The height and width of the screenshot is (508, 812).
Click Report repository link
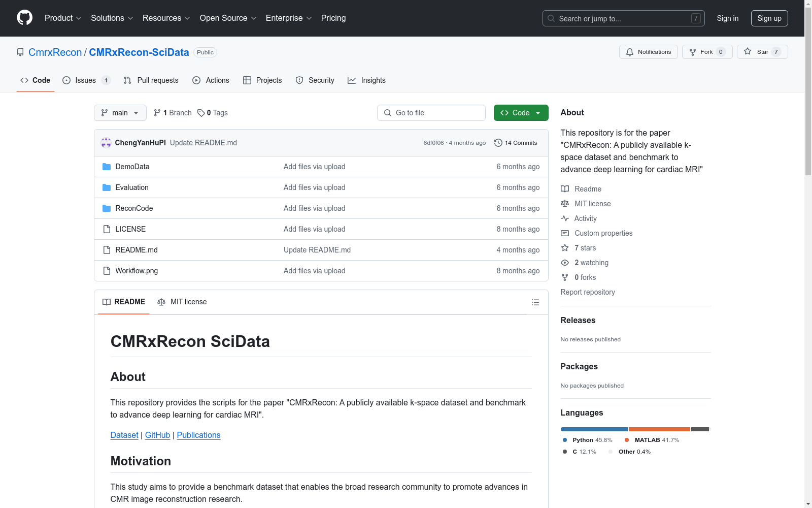pyautogui.click(x=588, y=292)
